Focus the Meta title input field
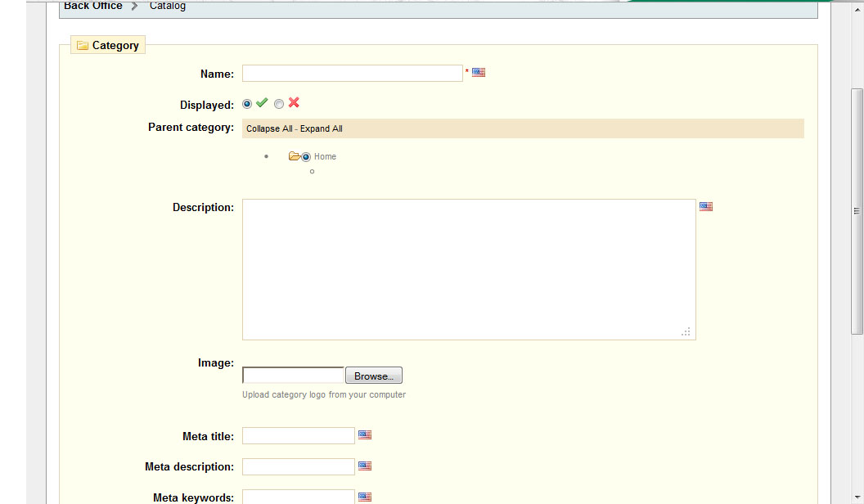864x504 pixels. [x=298, y=436]
